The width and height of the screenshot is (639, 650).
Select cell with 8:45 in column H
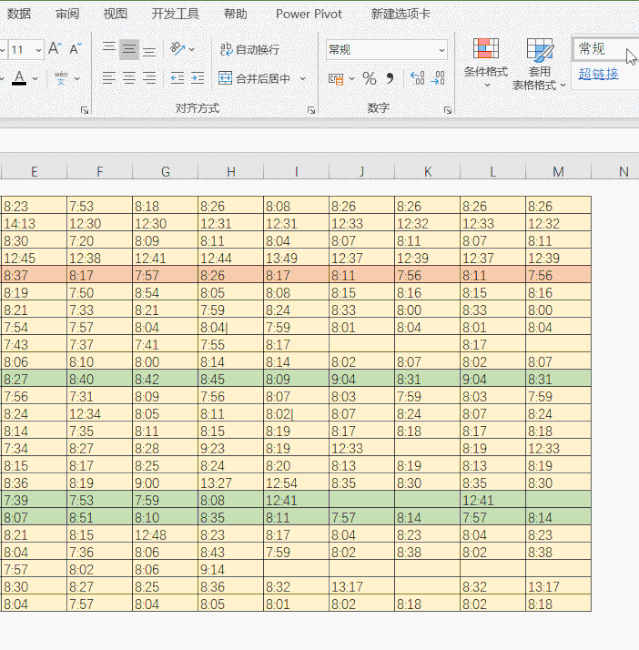pyautogui.click(x=231, y=379)
